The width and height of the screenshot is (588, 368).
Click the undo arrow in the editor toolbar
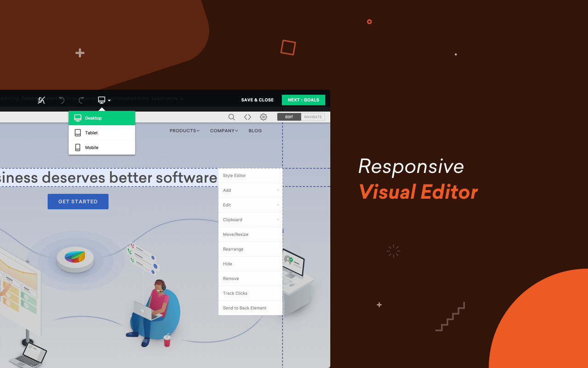62,100
